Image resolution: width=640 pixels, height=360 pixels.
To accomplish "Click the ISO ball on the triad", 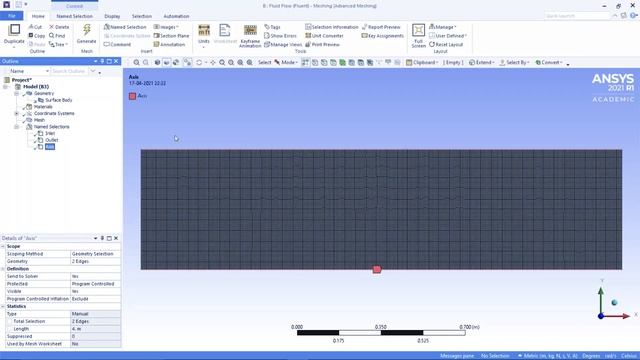I will coord(614,302).
